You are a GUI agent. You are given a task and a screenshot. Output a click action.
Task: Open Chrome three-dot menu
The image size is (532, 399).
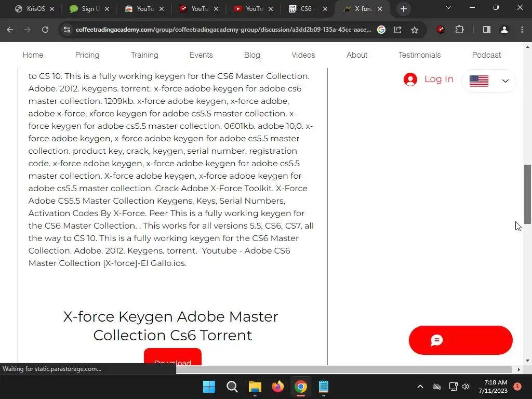point(522,30)
